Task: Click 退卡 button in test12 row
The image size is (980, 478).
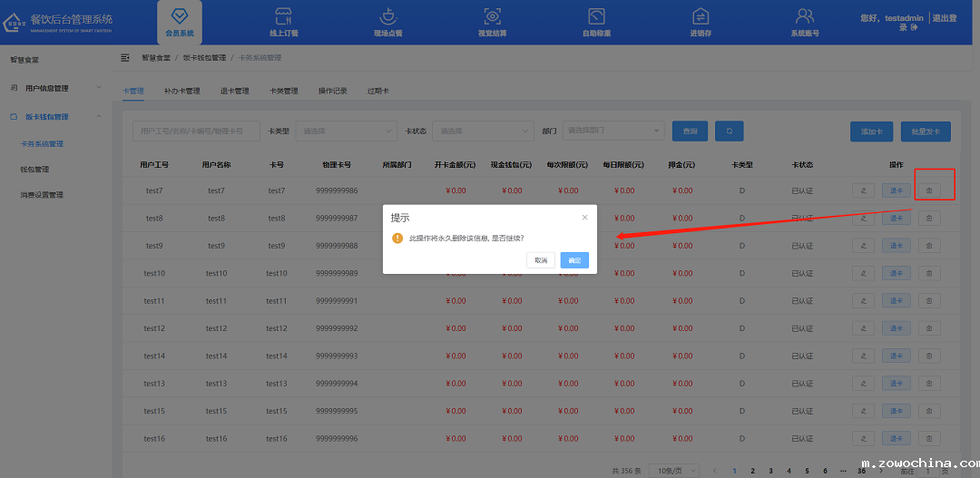Action: click(897, 328)
